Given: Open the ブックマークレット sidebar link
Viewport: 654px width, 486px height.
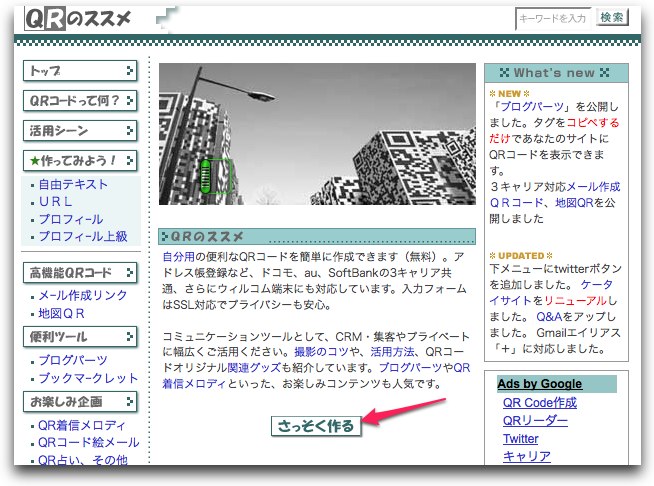Looking at the screenshot, I should pyautogui.click(x=88, y=378).
